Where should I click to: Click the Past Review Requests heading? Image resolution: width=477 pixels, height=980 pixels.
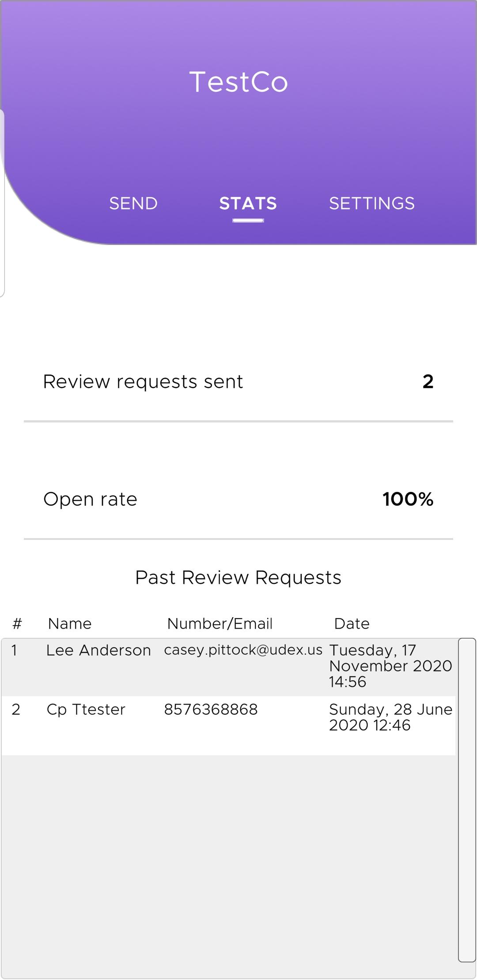(x=238, y=577)
